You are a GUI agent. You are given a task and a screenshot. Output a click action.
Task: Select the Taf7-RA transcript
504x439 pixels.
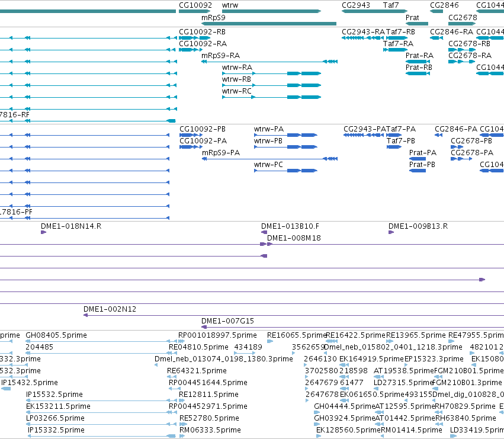(398, 44)
